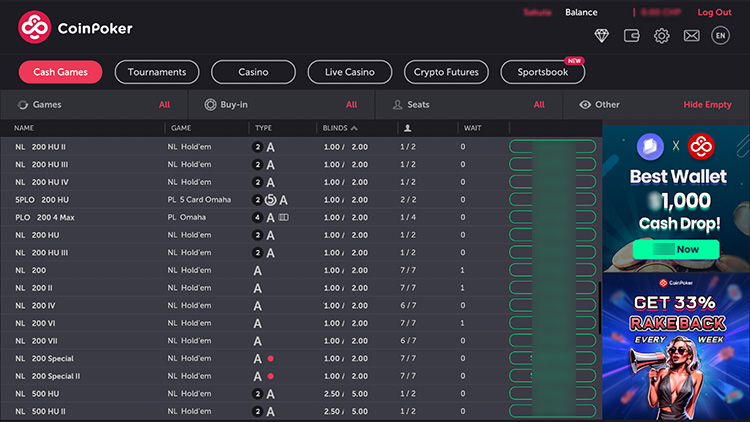The height and width of the screenshot is (422, 750).
Task: Open settings via the gear icon
Action: click(661, 36)
